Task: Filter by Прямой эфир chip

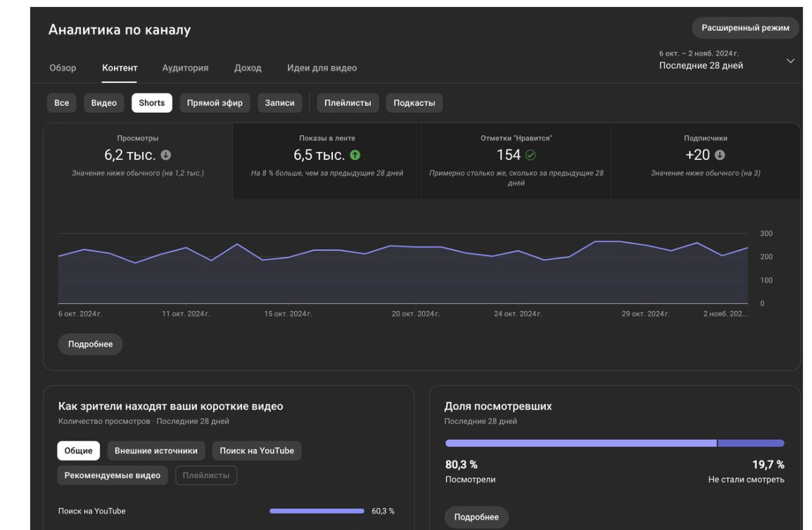Action: point(215,103)
